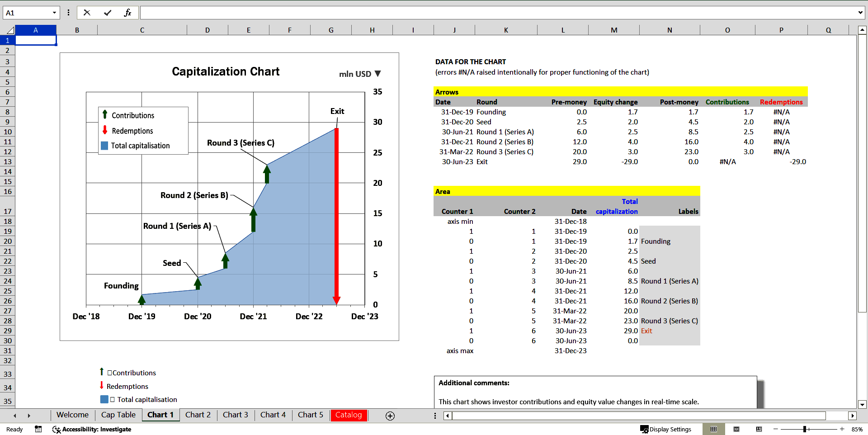Click the Cancel (X) formula bar icon
Viewport: 868px width, 435px height.
pos(87,13)
